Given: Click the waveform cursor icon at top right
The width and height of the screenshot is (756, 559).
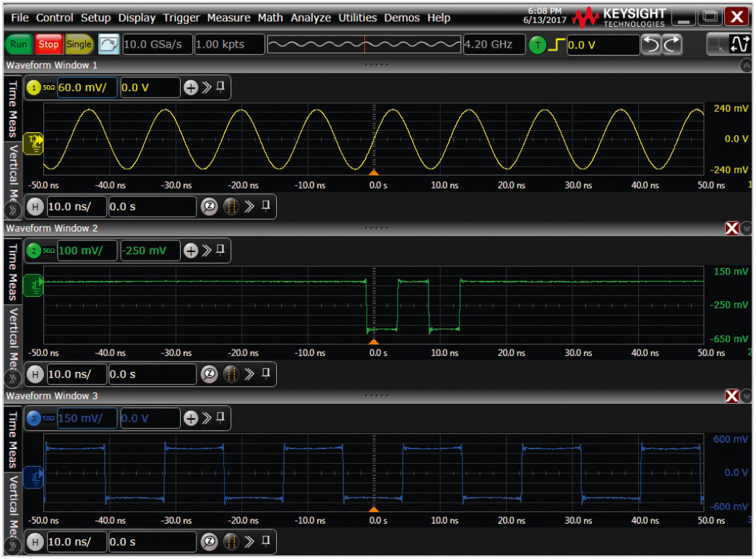Looking at the screenshot, I should [x=739, y=44].
